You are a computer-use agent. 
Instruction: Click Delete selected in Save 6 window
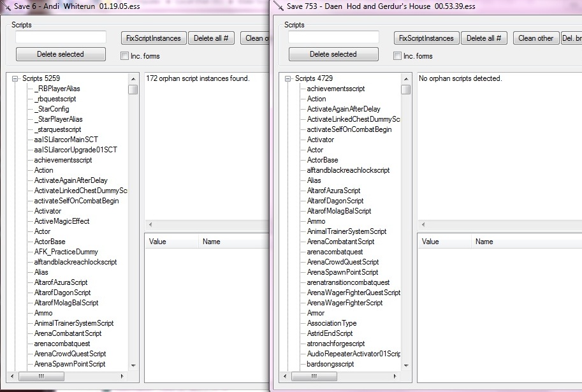click(x=61, y=54)
